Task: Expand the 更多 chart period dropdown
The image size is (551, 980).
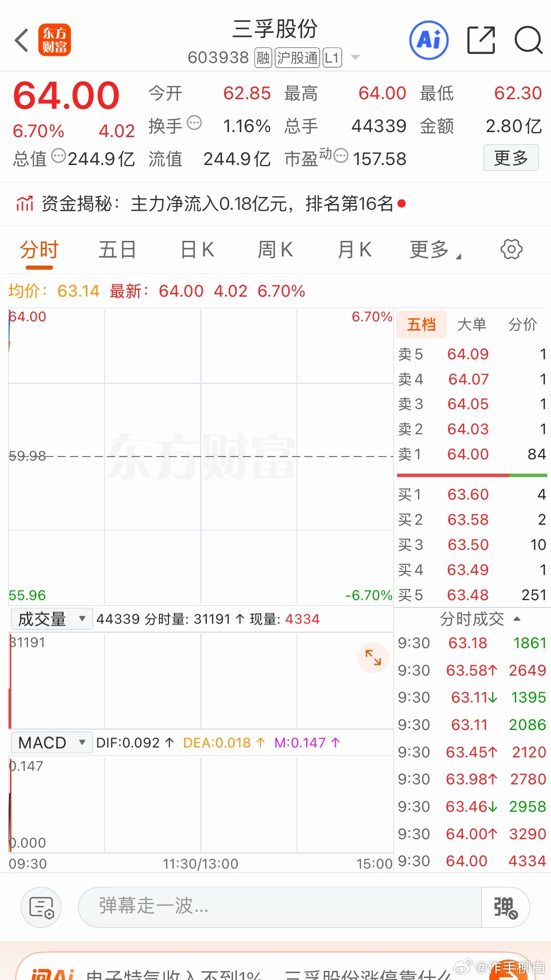Action: coord(435,250)
